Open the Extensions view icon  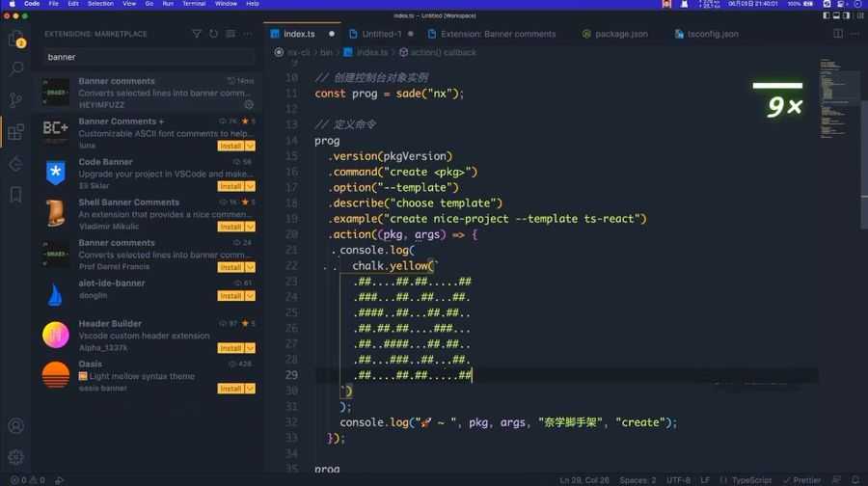tap(16, 132)
